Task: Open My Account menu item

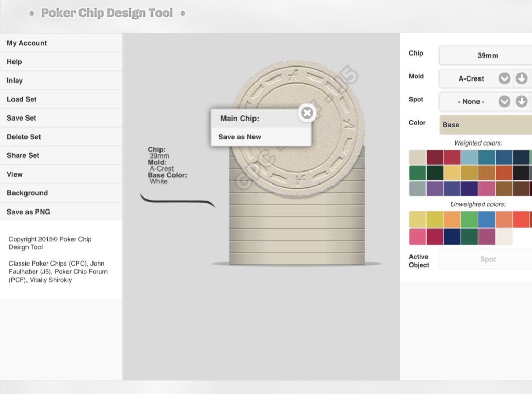Action: point(27,43)
